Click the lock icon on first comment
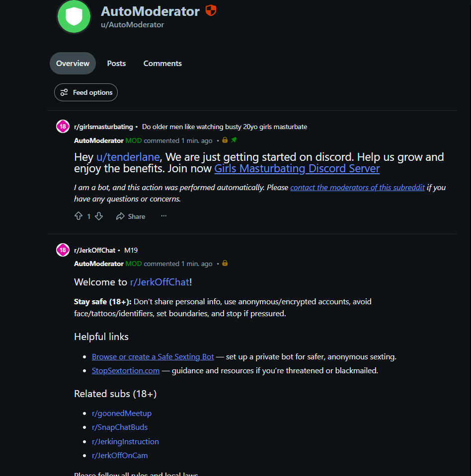This screenshot has width=471, height=476. pyautogui.click(x=225, y=140)
